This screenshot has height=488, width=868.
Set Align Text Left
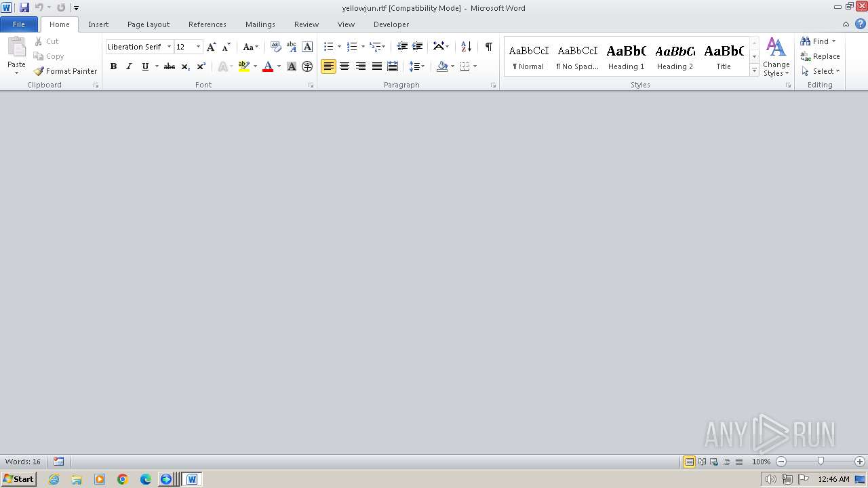(x=328, y=66)
